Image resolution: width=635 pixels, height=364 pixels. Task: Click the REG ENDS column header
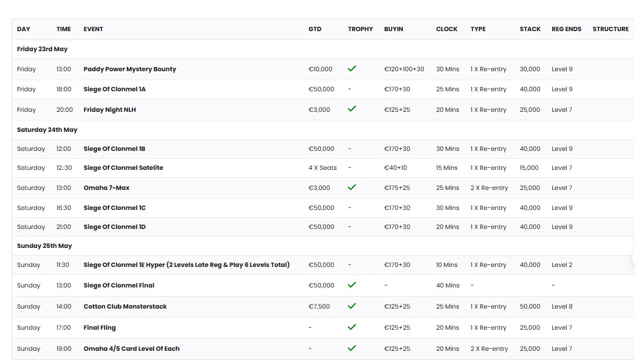click(566, 29)
